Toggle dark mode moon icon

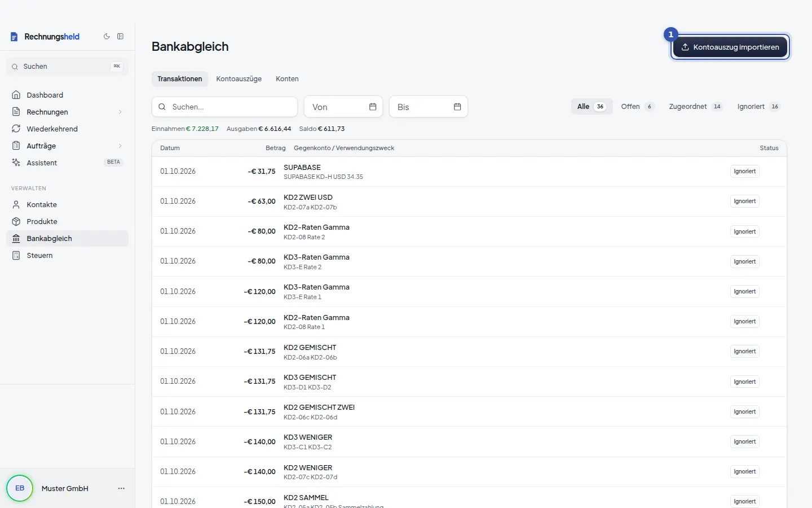pyautogui.click(x=107, y=37)
